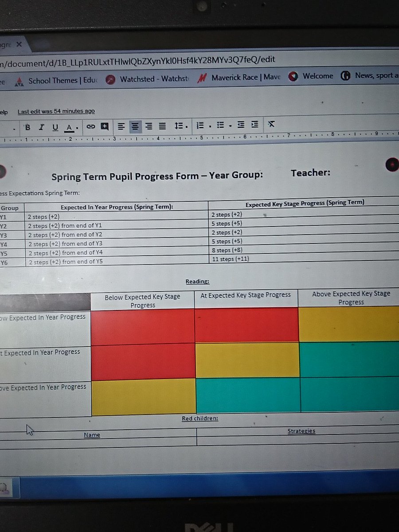Click the yellow cell under Above Expected Key Stage
Viewport: 399px width, 532px height.
click(x=348, y=324)
